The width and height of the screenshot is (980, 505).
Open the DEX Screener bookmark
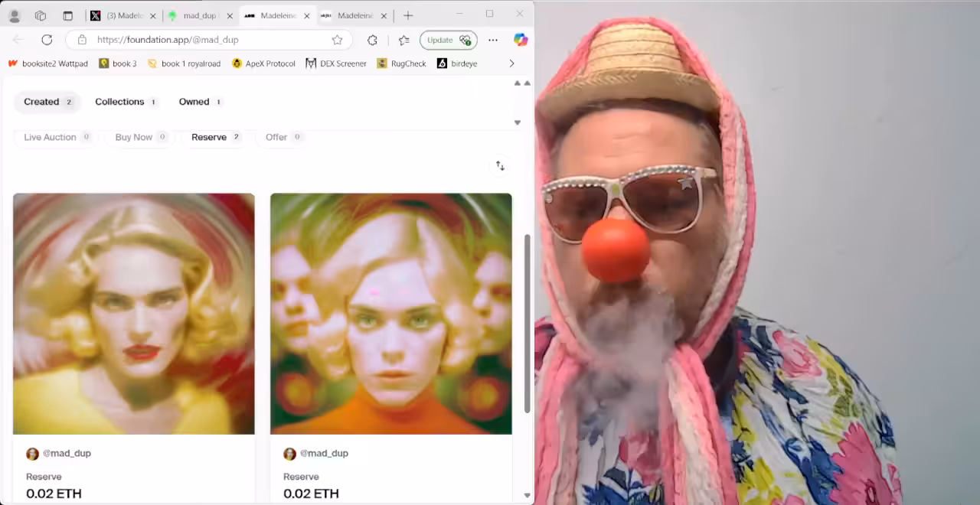pyautogui.click(x=336, y=64)
